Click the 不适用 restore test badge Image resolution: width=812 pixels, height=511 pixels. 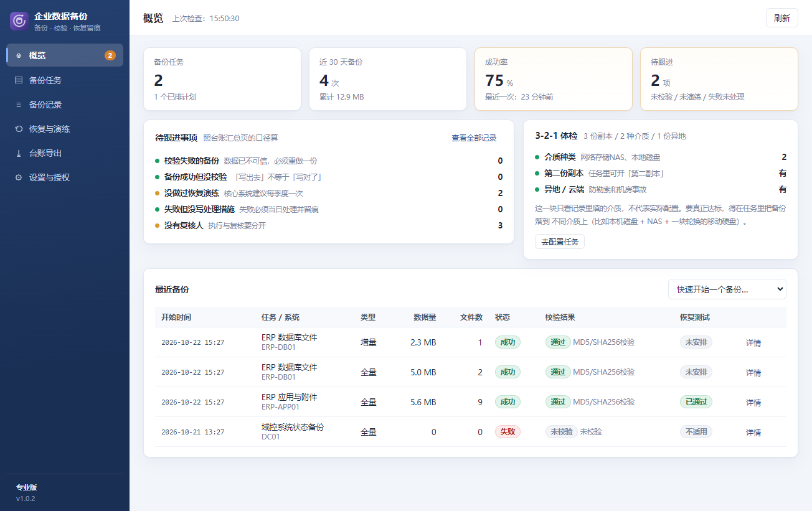click(696, 432)
